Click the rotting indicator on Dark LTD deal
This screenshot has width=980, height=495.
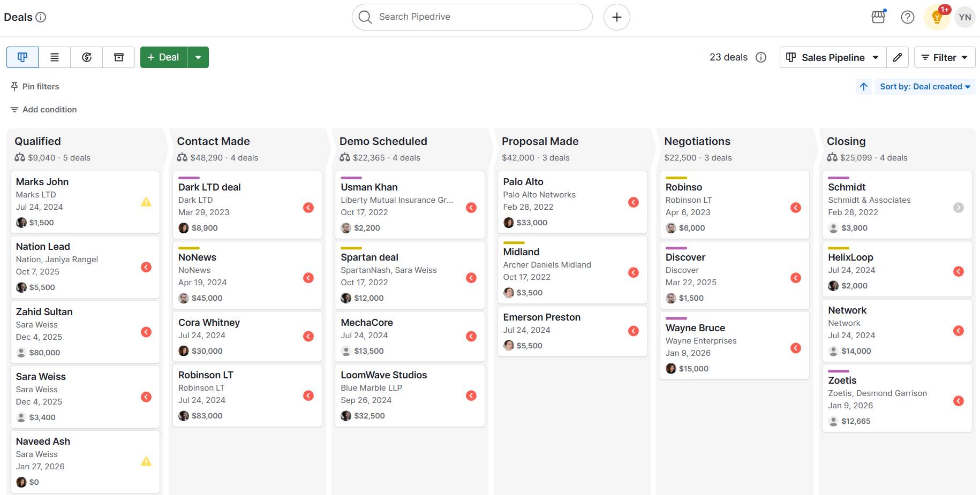[308, 208]
